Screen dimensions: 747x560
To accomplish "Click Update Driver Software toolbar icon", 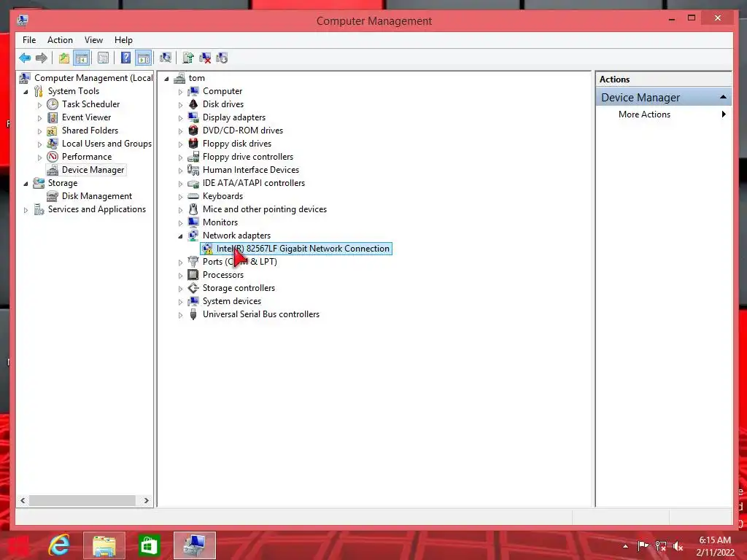I will point(187,58).
